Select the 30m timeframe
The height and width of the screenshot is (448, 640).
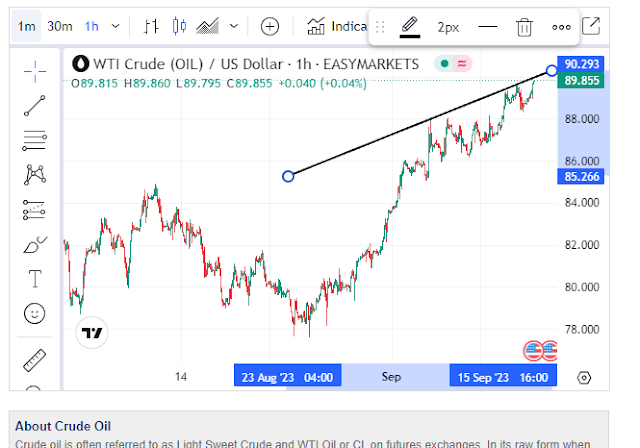pyautogui.click(x=60, y=27)
